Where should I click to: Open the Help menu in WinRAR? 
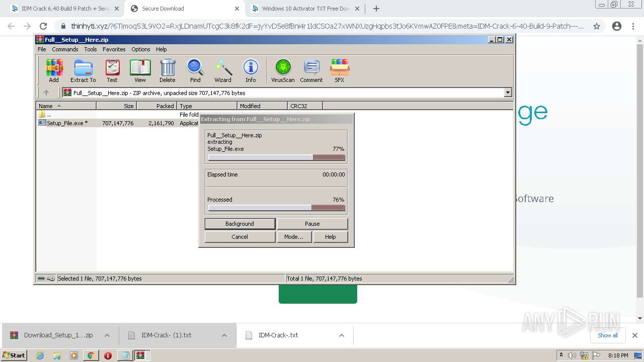(x=161, y=49)
